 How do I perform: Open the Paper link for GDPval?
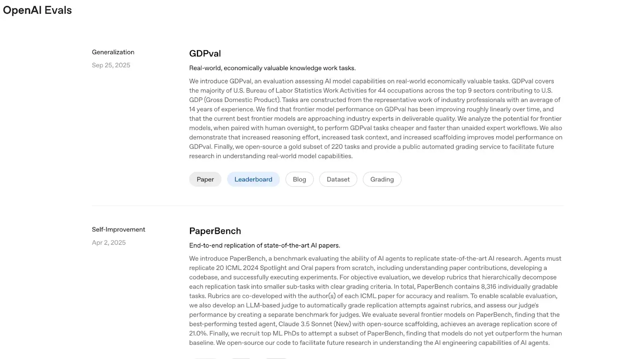[x=205, y=179]
